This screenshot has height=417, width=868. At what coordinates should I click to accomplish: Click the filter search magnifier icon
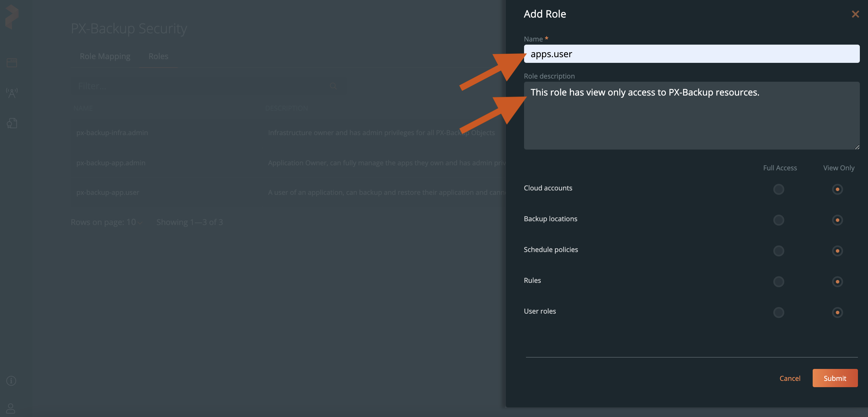point(333,86)
